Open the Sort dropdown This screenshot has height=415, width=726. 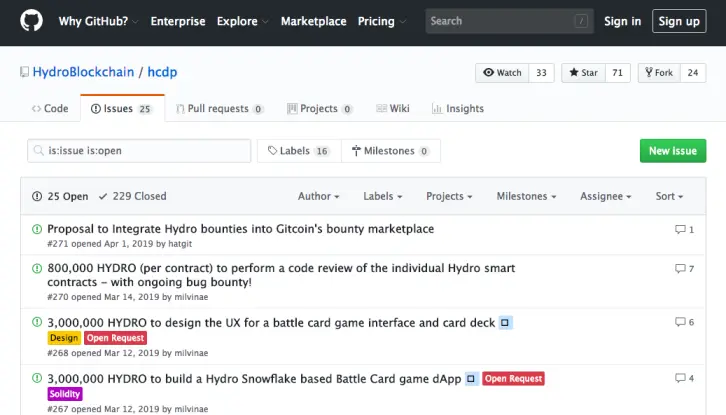pos(669,196)
